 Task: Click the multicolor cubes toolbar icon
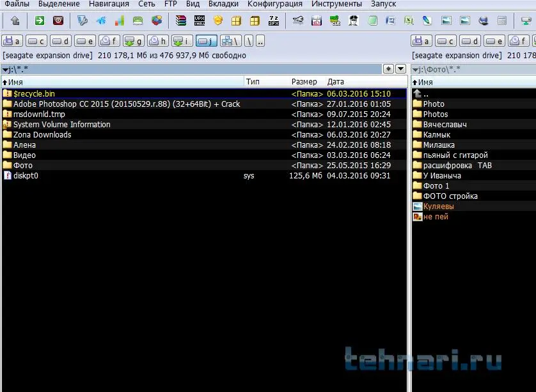point(157,21)
